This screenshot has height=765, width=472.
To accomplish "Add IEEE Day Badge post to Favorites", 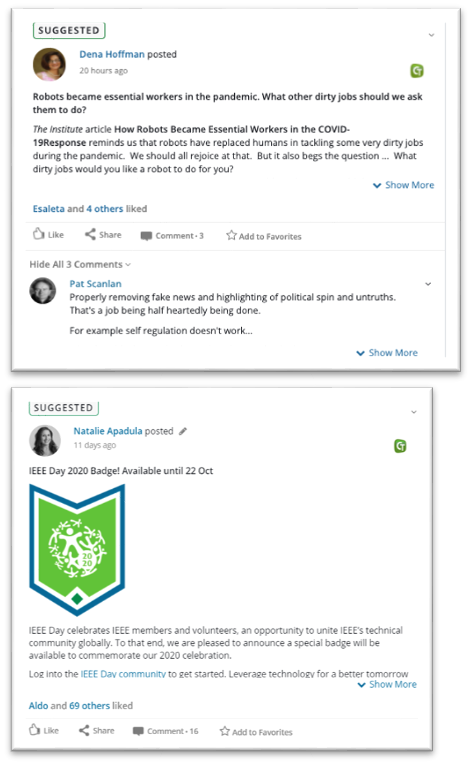I will click(256, 731).
